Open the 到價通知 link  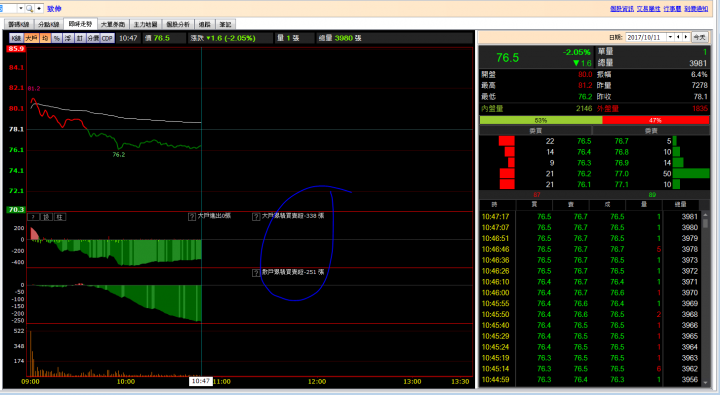point(696,9)
